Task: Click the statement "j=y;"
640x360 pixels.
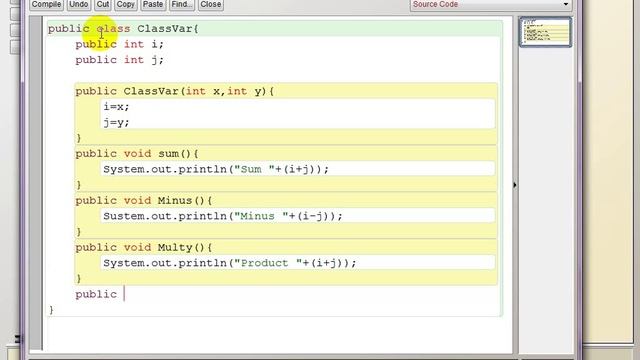Action: pos(116,122)
